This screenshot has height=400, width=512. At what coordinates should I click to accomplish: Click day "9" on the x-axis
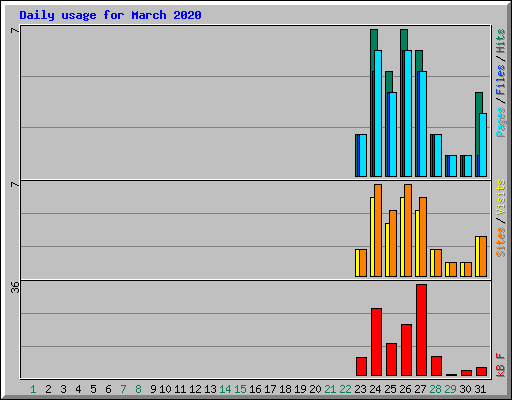tap(153, 389)
